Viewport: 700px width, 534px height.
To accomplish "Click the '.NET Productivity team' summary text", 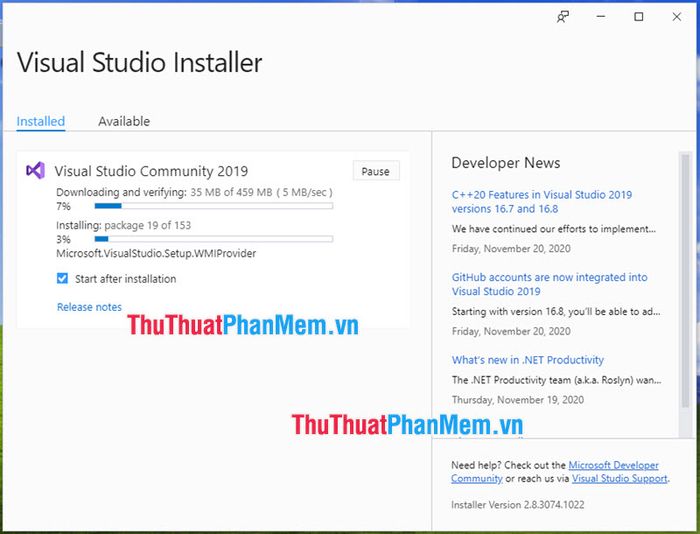I will [x=556, y=380].
